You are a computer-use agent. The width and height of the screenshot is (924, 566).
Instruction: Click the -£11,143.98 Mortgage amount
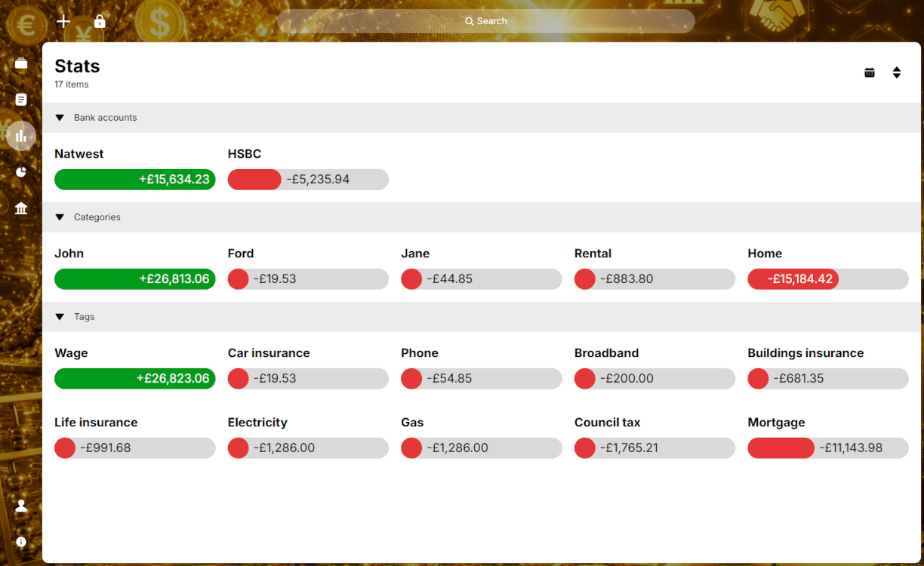[x=851, y=448]
